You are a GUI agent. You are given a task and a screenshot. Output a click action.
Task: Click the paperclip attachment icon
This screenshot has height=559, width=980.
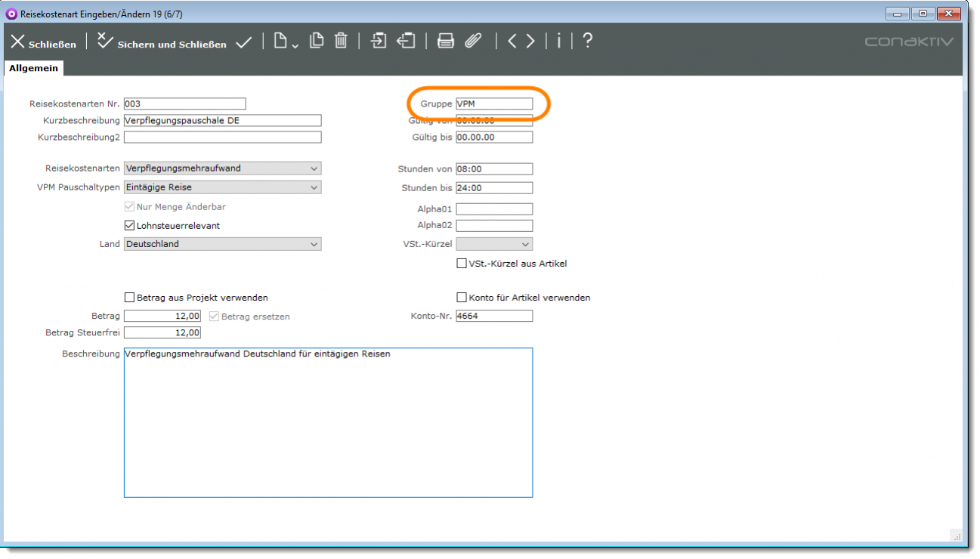pyautogui.click(x=473, y=42)
